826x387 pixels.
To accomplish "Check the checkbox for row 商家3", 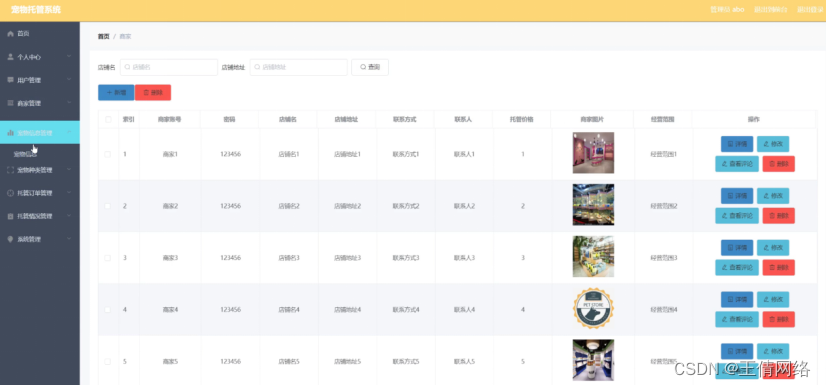I will click(108, 258).
